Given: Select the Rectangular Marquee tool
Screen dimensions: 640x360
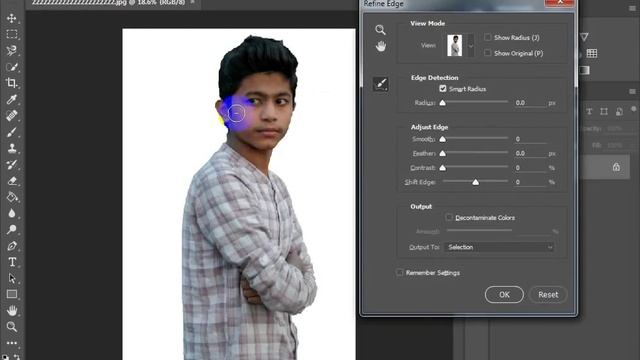Looking at the screenshot, I should pyautogui.click(x=11, y=34).
